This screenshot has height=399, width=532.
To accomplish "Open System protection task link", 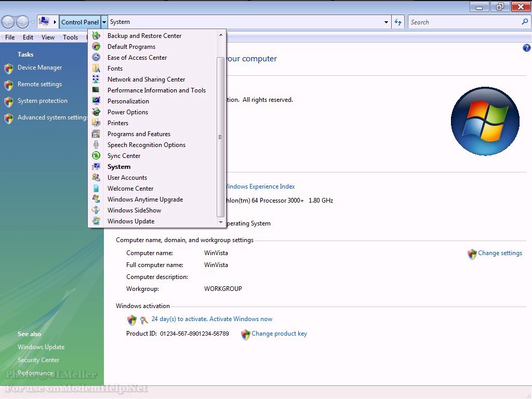I will tap(43, 101).
